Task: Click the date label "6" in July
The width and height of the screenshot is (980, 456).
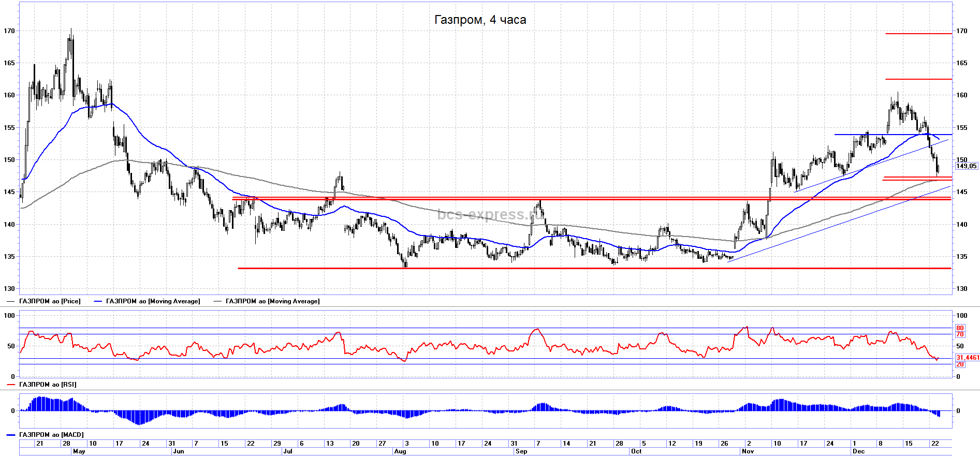Action: click(302, 444)
